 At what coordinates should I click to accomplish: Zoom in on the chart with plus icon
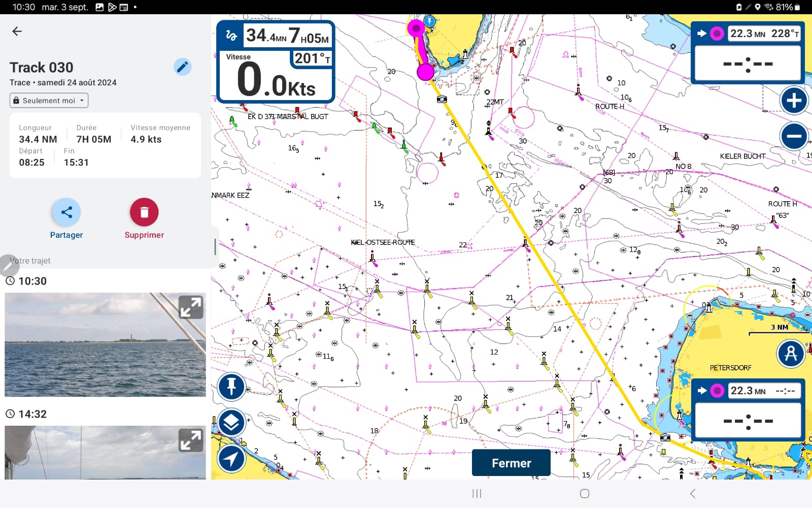793,100
